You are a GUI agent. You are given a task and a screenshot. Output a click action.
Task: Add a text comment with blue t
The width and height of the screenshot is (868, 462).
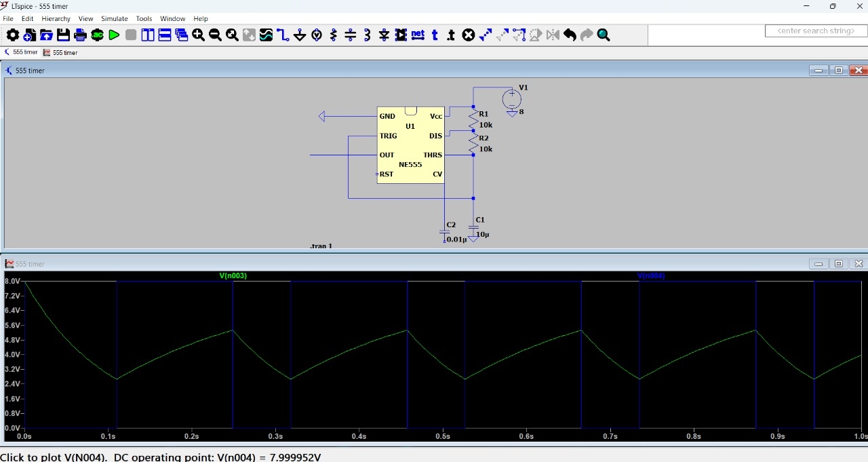click(435, 35)
